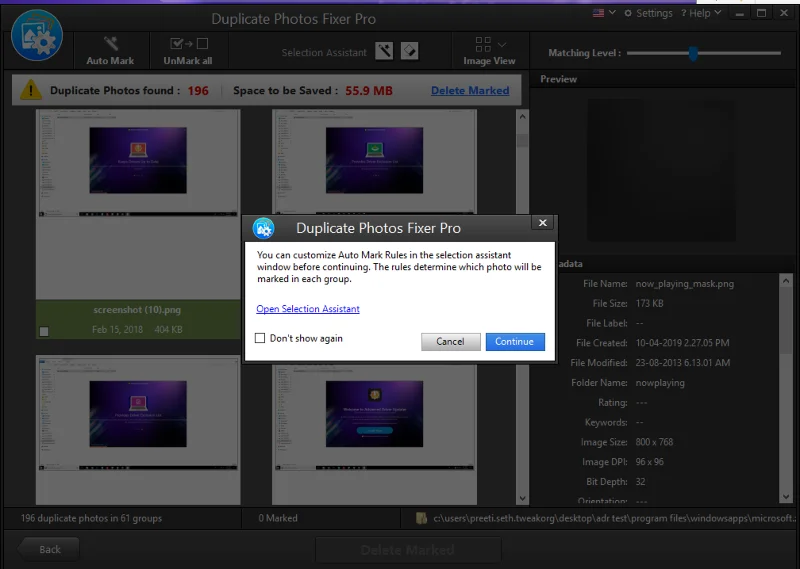Open the Help menu

coord(701,13)
